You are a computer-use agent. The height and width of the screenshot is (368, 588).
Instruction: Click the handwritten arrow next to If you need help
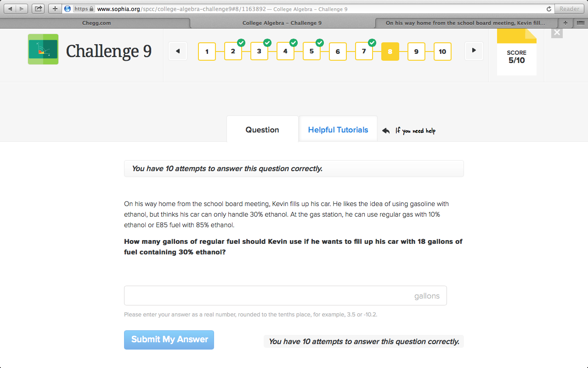point(385,130)
